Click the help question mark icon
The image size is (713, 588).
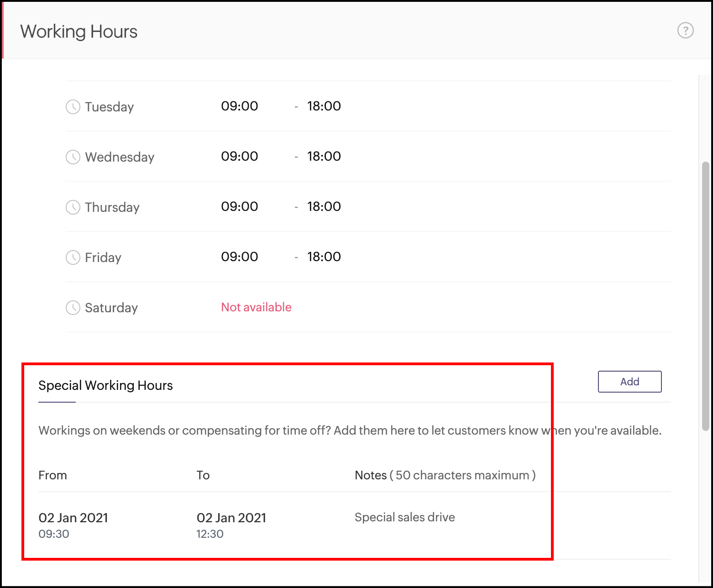click(685, 31)
